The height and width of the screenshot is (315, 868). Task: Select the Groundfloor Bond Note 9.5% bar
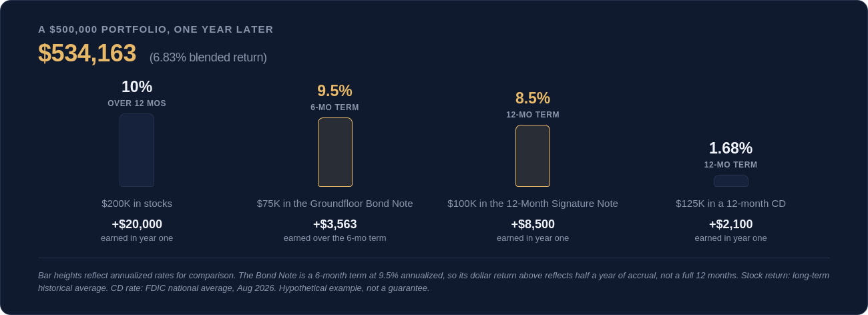click(335, 152)
